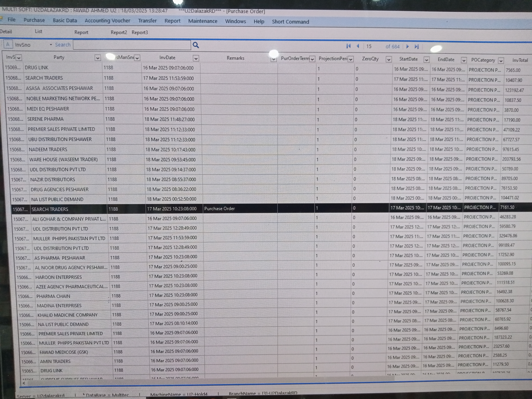Go to previous record arrow

point(358,46)
